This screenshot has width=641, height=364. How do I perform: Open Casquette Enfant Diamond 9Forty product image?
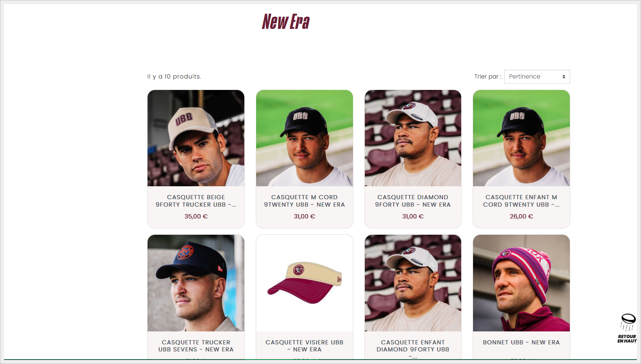coord(413,283)
